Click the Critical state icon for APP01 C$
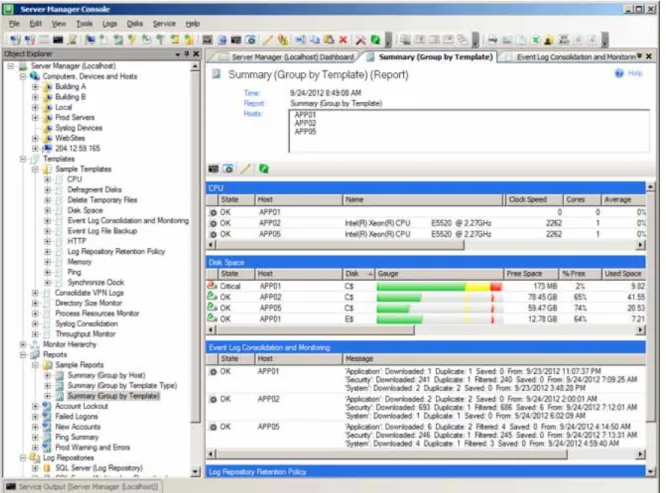The image size is (666, 493). (212, 286)
